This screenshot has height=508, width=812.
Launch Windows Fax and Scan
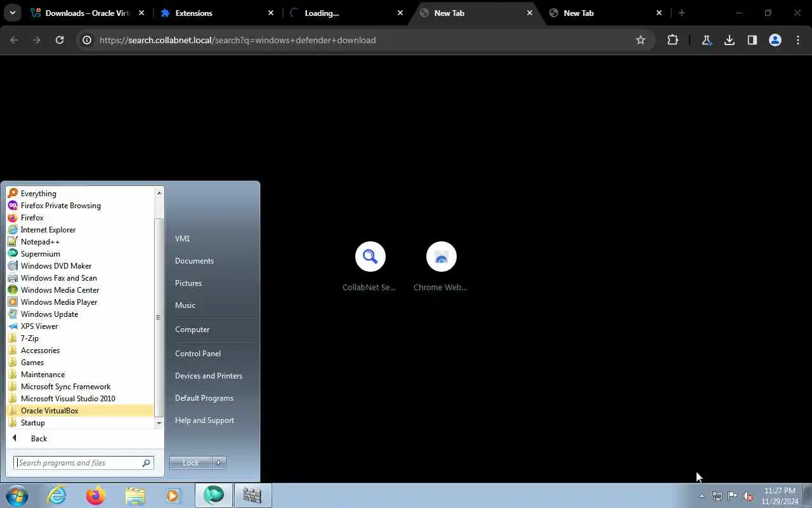(80, 278)
